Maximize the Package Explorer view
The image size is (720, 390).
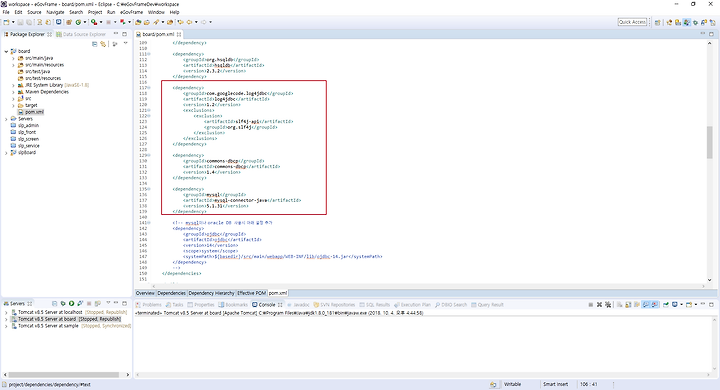pyautogui.click(x=124, y=34)
